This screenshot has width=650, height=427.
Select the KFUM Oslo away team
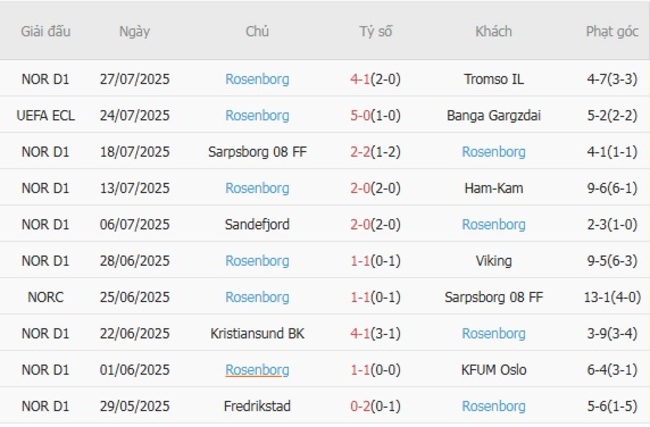coord(494,370)
